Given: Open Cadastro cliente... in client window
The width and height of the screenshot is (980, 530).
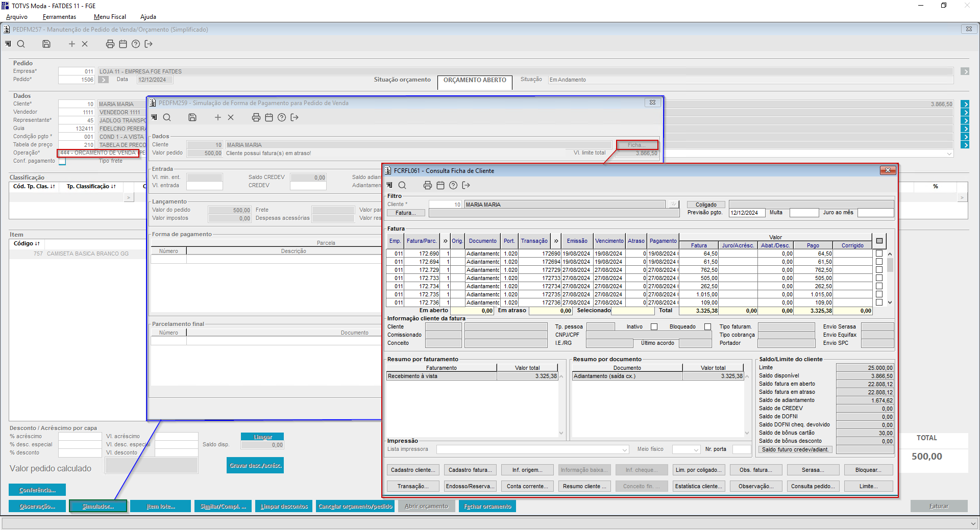Looking at the screenshot, I should pyautogui.click(x=413, y=470).
